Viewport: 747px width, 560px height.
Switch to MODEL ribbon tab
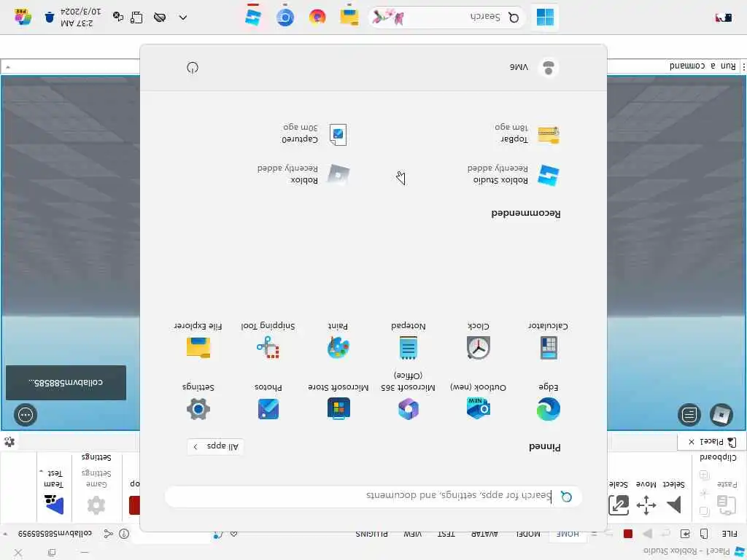(528, 534)
